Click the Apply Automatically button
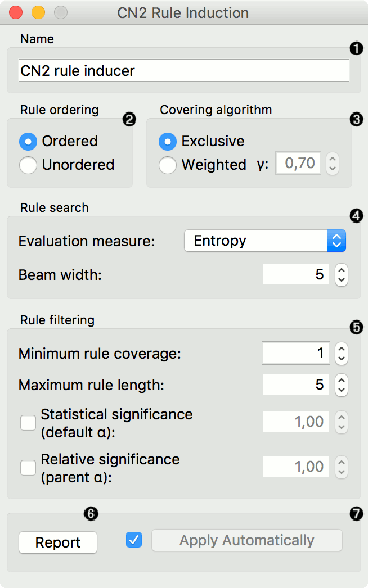The width and height of the screenshot is (368, 588). pos(246,540)
